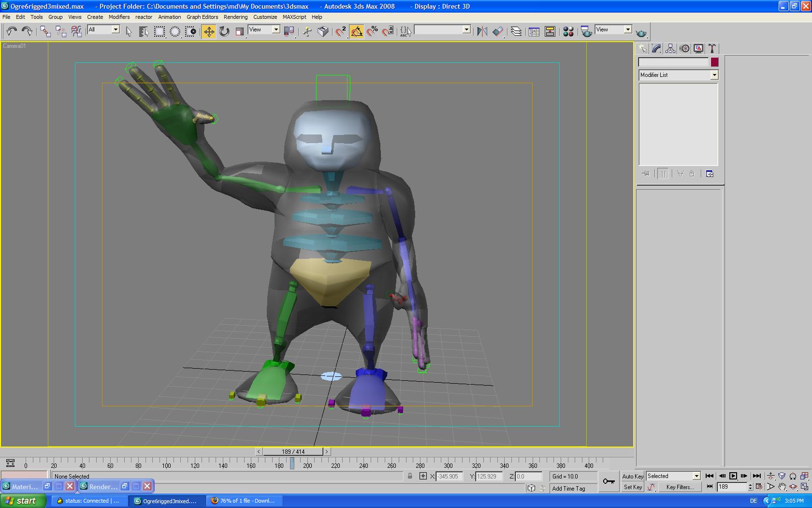Click the Set Key button
Image resolution: width=812 pixels, height=508 pixels.
coord(633,487)
